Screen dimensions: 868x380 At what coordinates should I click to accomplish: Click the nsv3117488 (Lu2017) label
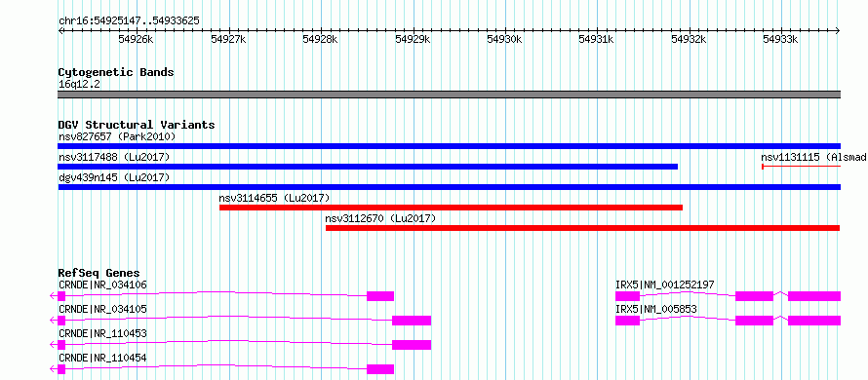(x=113, y=157)
